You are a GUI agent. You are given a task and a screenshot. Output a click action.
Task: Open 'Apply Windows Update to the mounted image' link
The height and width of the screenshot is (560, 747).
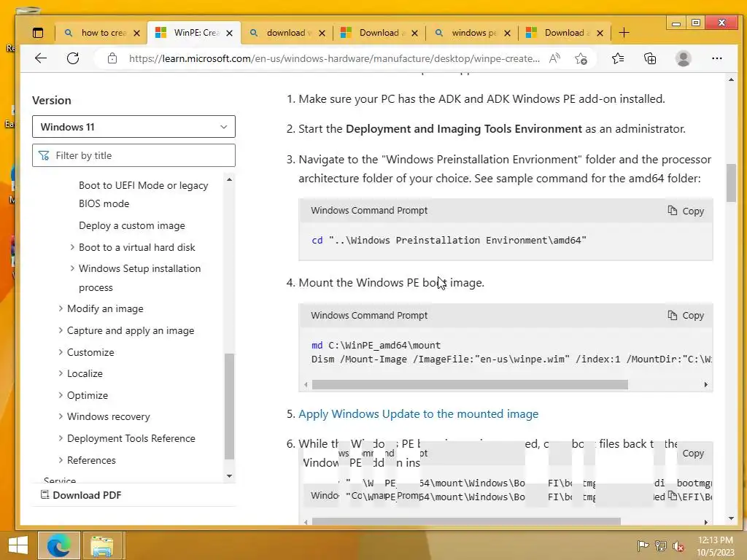[x=418, y=414]
